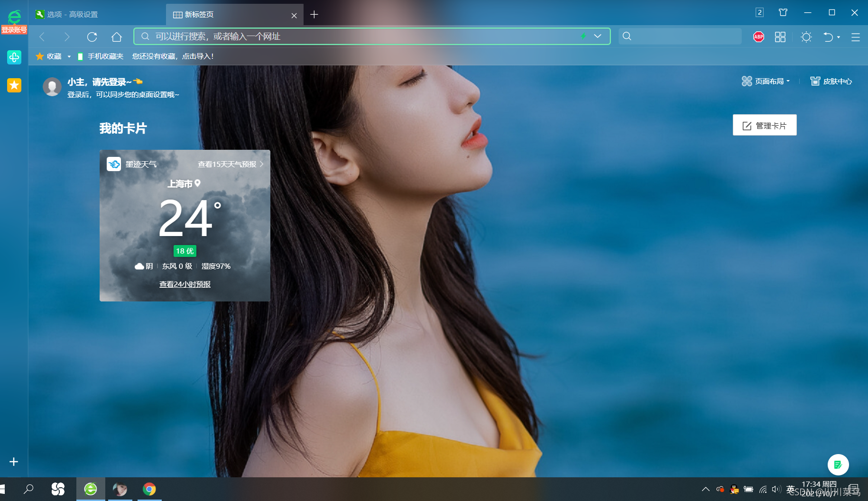Screen dimensions: 868x501
Task: Click the forward navigation arrow
Action: click(67, 36)
